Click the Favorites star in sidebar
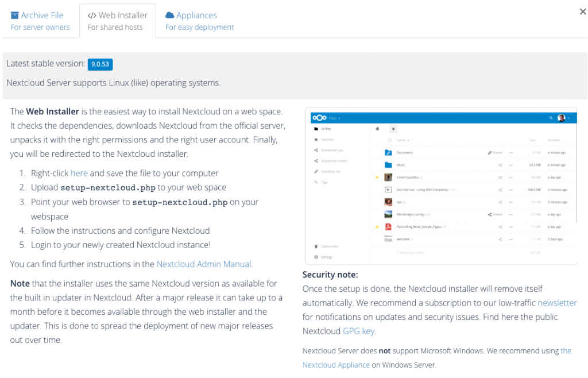The width and height of the screenshot is (588, 378). (x=316, y=140)
